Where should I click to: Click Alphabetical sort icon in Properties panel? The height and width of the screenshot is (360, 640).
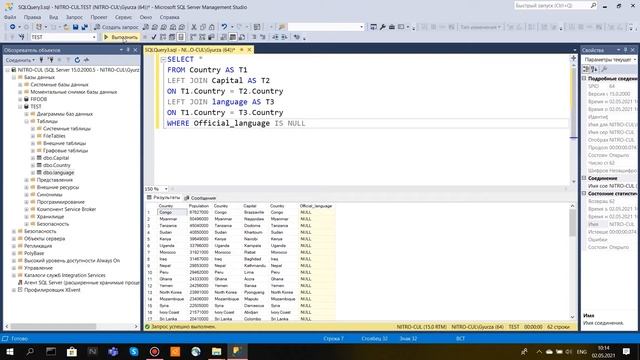(x=594, y=69)
